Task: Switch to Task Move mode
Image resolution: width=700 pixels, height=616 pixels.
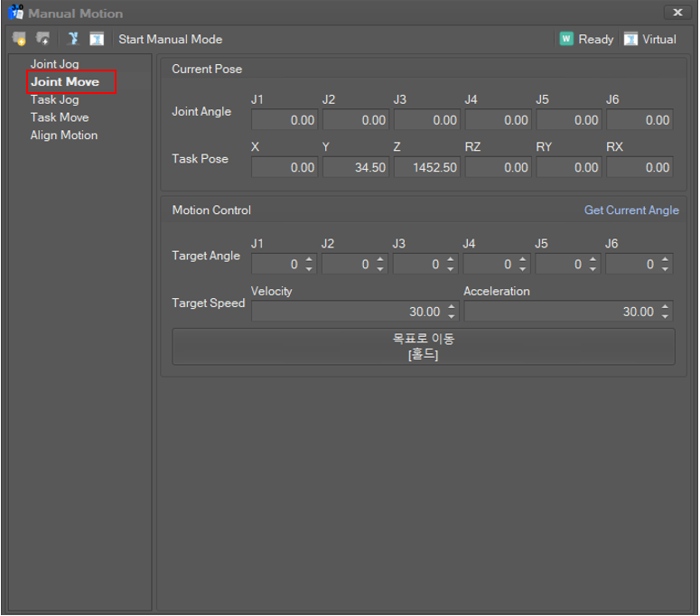Action: click(60, 117)
